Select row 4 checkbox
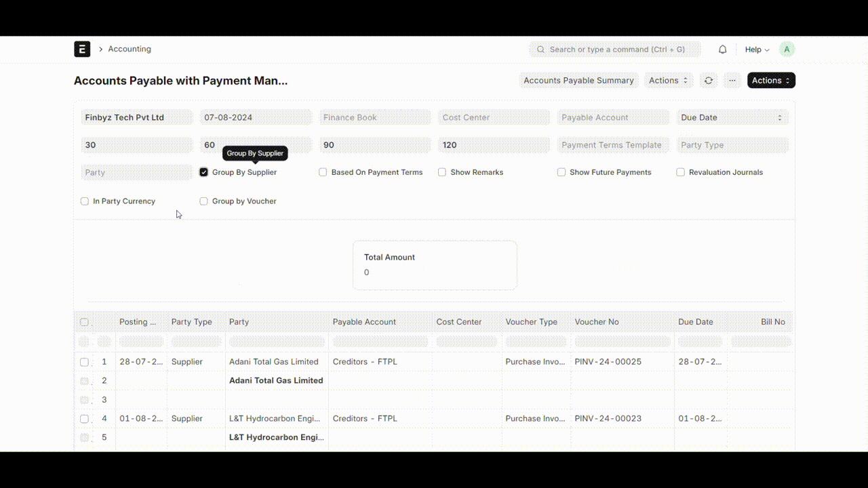Viewport: 868px width, 488px height. pyautogui.click(x=84, y=419)
